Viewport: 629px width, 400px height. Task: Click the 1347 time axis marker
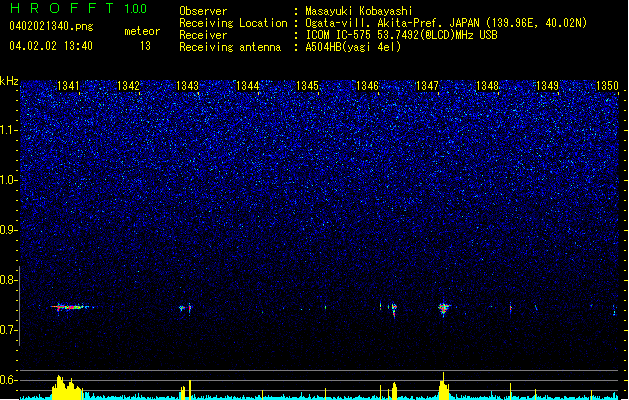pos(427,86)
